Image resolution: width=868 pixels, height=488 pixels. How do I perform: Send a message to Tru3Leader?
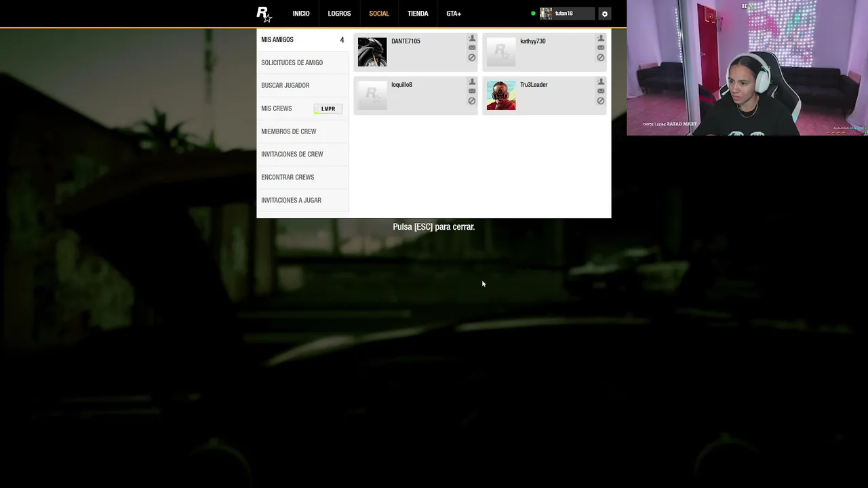point(601,91)
